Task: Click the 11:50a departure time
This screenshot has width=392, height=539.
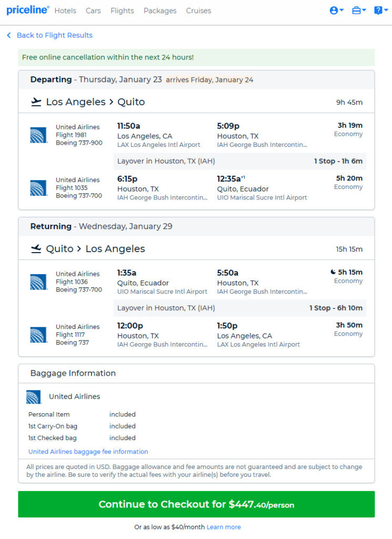Action: 128,126
